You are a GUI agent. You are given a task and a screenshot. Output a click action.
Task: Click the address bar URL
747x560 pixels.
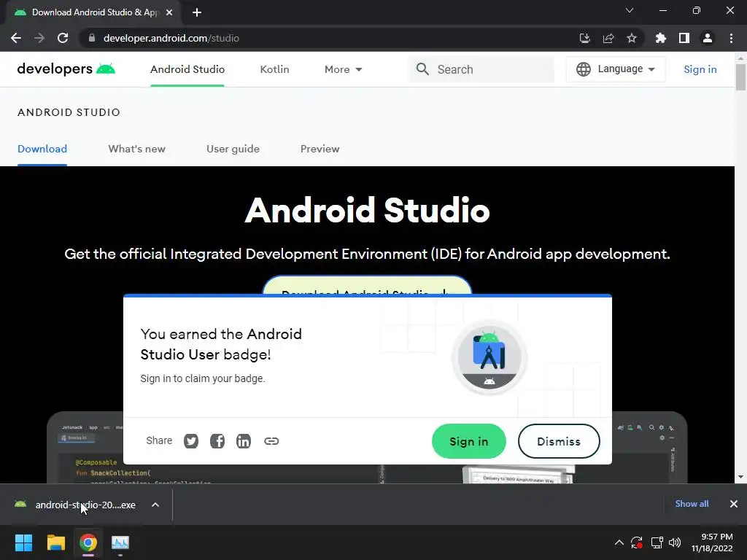click(171, 38)
